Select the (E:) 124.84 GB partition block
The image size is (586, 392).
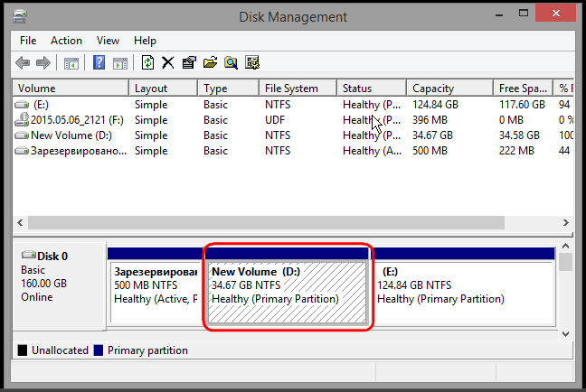(x=463, y=285)
